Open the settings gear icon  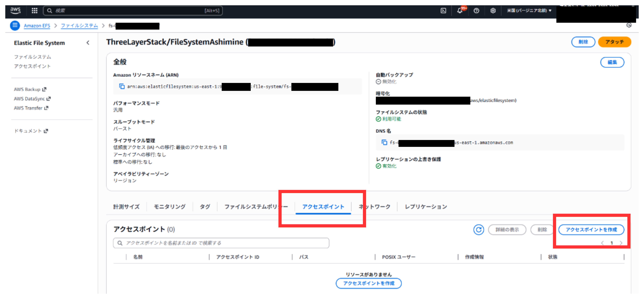click(493, 11)
